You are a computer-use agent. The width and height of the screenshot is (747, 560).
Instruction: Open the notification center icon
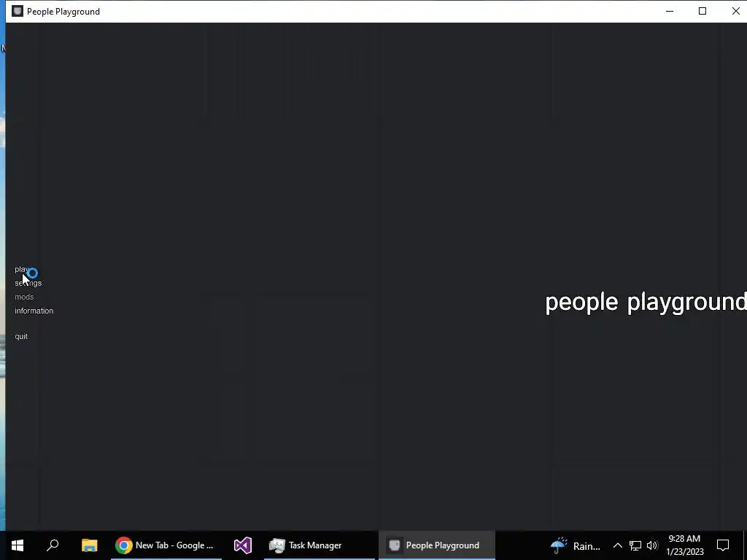tap(723, 545)
